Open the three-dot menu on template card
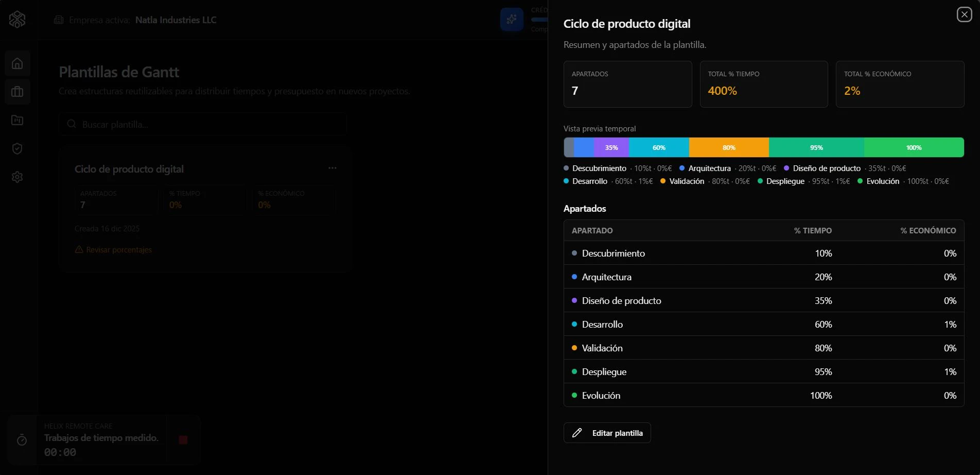This screenshot has width=980, height=475. tap(332, 168)
